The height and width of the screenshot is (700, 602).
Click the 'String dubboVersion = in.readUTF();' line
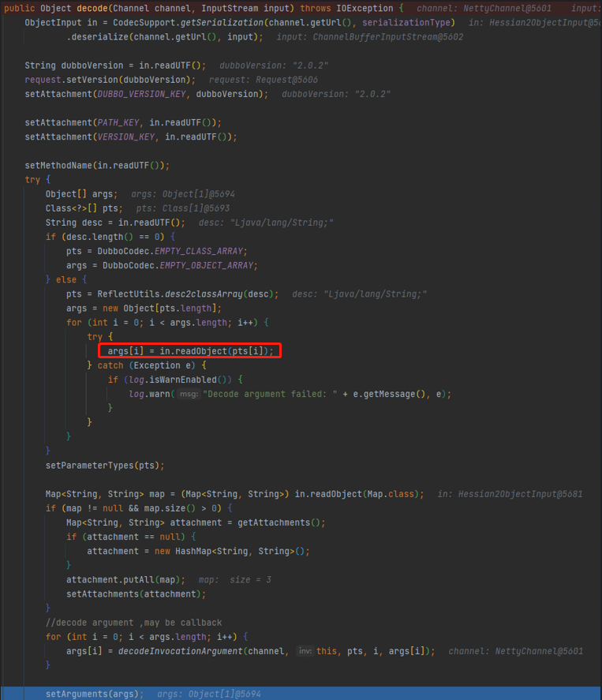115,66
